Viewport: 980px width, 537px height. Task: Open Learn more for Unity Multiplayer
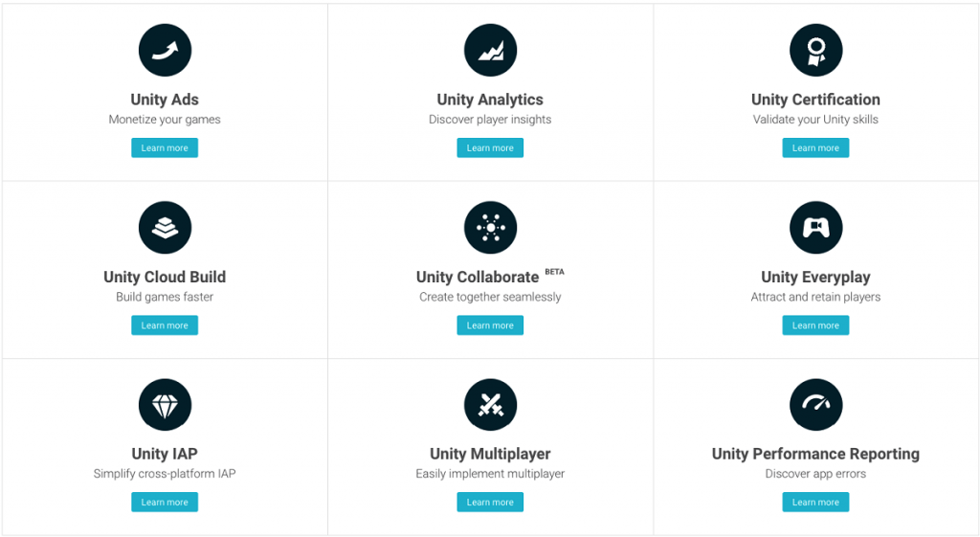pyautogui.click(x=490, y=502)
